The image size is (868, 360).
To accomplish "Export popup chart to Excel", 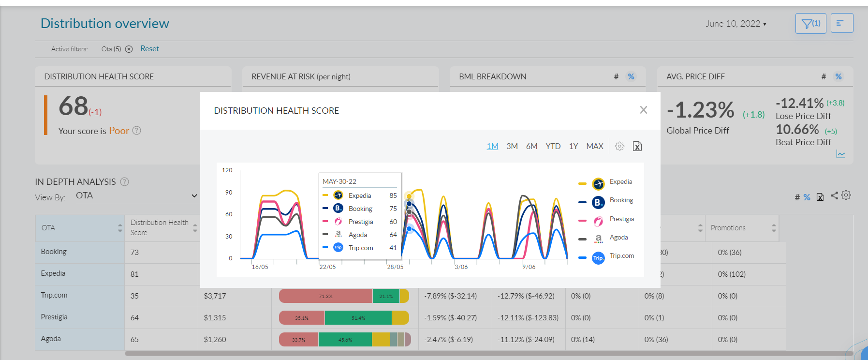I will [637, 146].
